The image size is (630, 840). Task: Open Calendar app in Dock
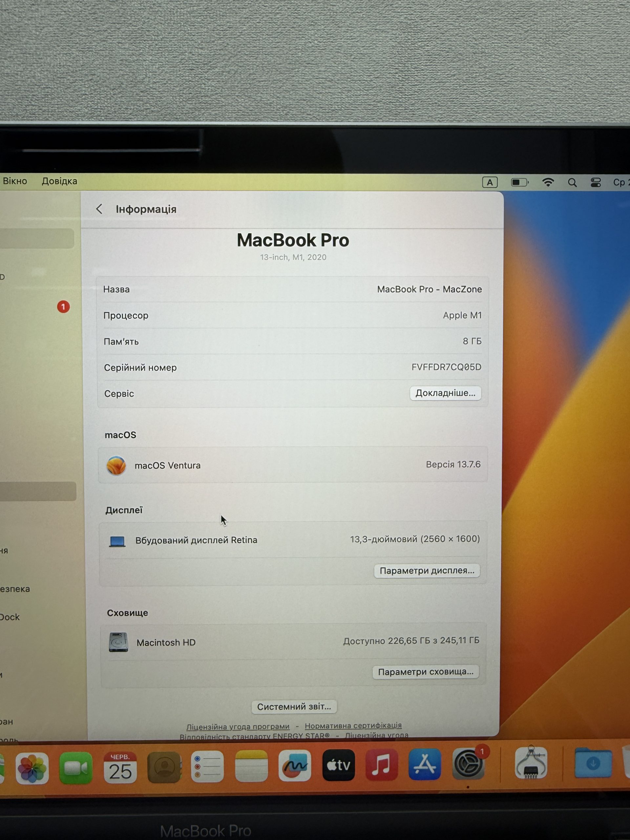120,767
